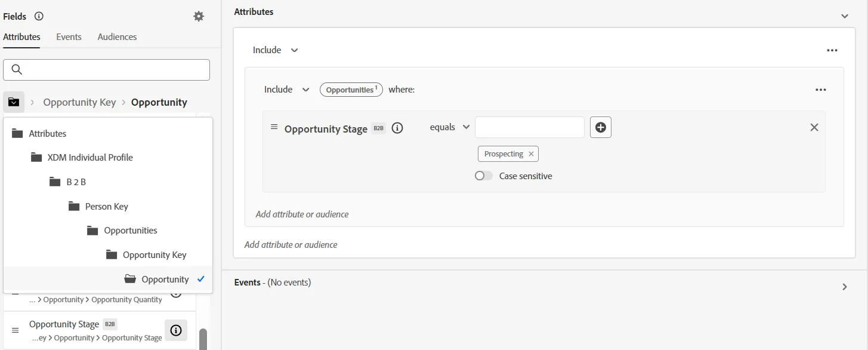The width and height of the screenshot is (868, 350).
Task: Select XDM Individual Profile folder
Action: coord(108,158)
